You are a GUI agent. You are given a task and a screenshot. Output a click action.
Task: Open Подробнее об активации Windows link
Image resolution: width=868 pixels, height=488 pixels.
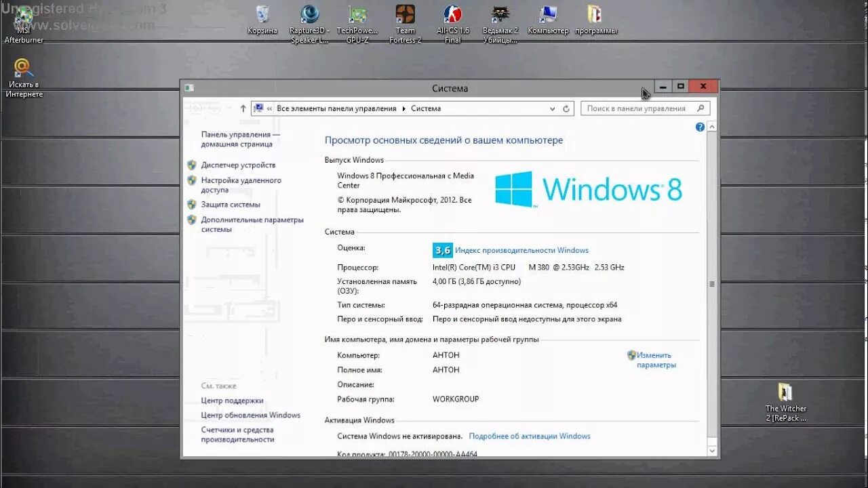click(530, 436)
